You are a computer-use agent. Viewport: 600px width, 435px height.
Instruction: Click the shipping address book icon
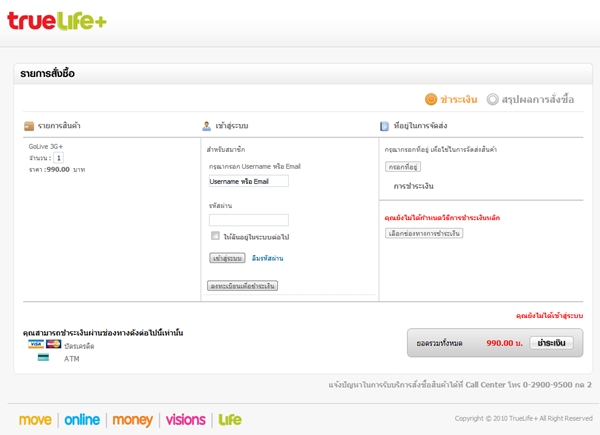(384, 126)
